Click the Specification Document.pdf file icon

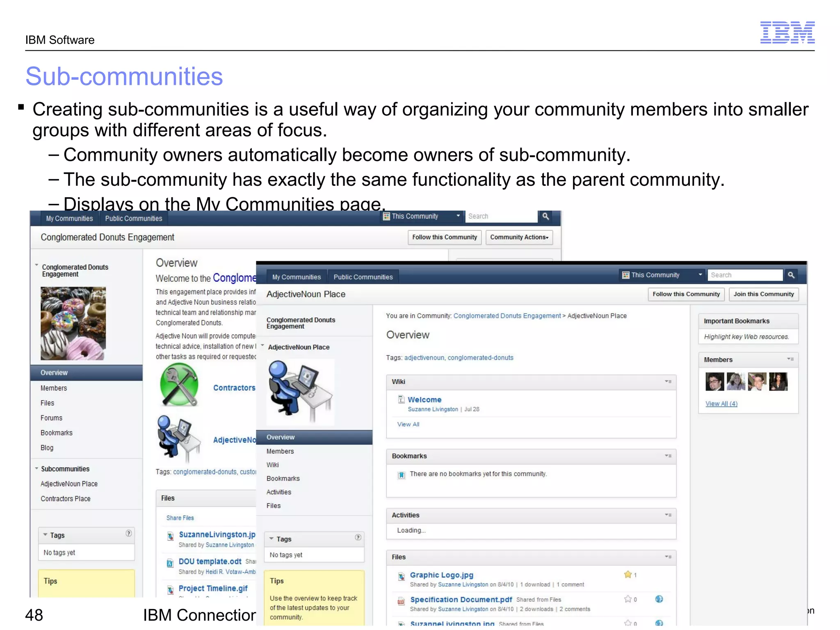pyautogui.click(x=401, y=601)
